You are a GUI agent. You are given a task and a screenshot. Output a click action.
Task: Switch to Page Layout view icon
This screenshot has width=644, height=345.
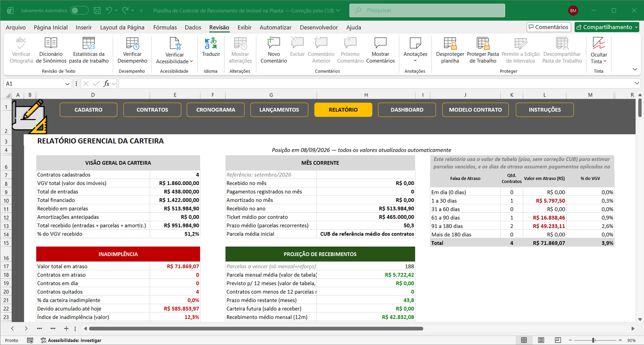[x=541, y=340]
